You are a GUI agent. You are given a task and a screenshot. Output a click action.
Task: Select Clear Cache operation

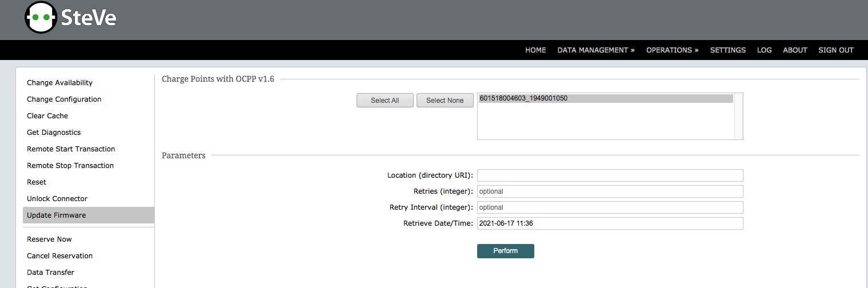(x=89, y=116)
